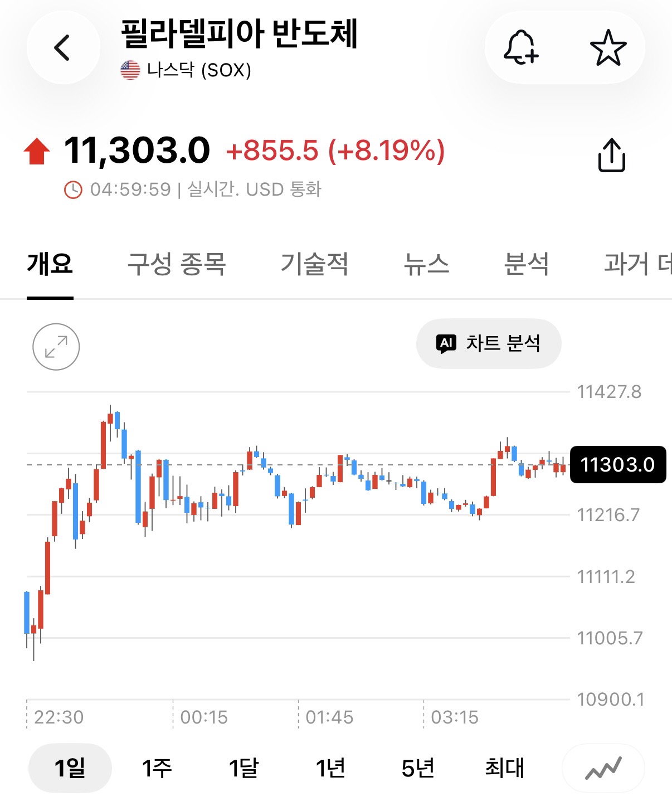Tap the red up-arrow price indicator
This screenshot has width=672, height=806.
[37, 152]
